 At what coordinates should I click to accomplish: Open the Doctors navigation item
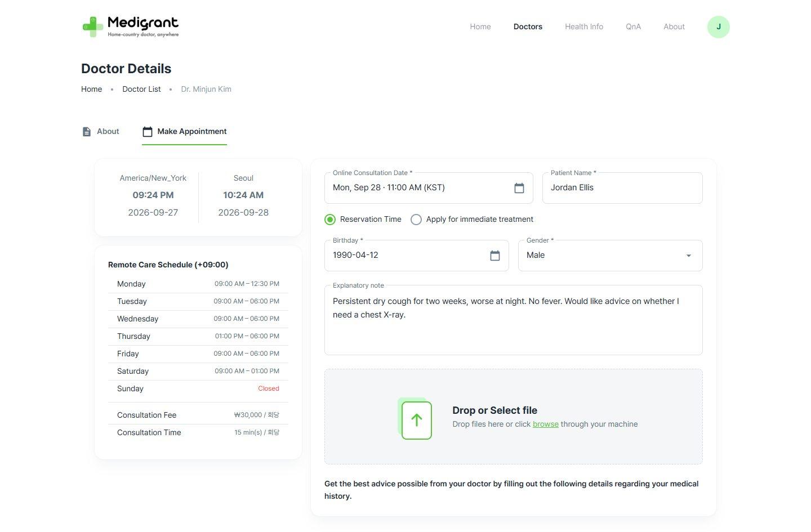coord(528,26)
